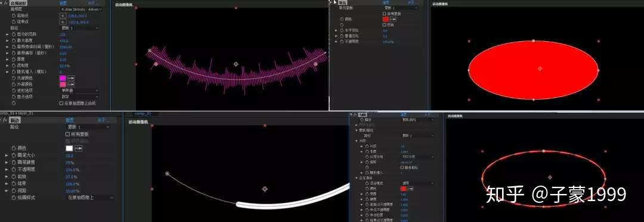Use eyedropper beside red swatch in Fill panel
Image resolution: width=644 pixels, height=222 pixels.
click(393, 19)
